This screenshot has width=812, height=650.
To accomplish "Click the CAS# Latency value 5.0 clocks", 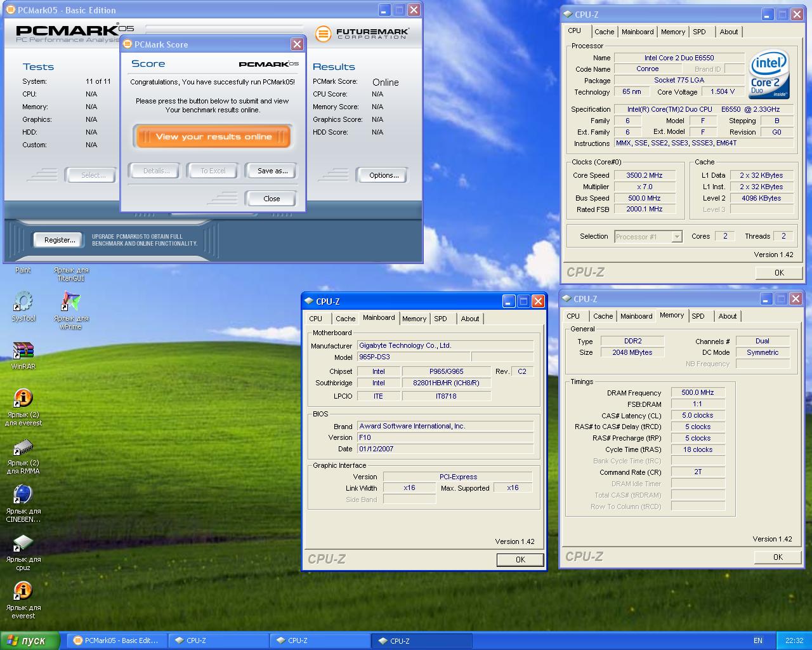I will click(x=698, y=416).
